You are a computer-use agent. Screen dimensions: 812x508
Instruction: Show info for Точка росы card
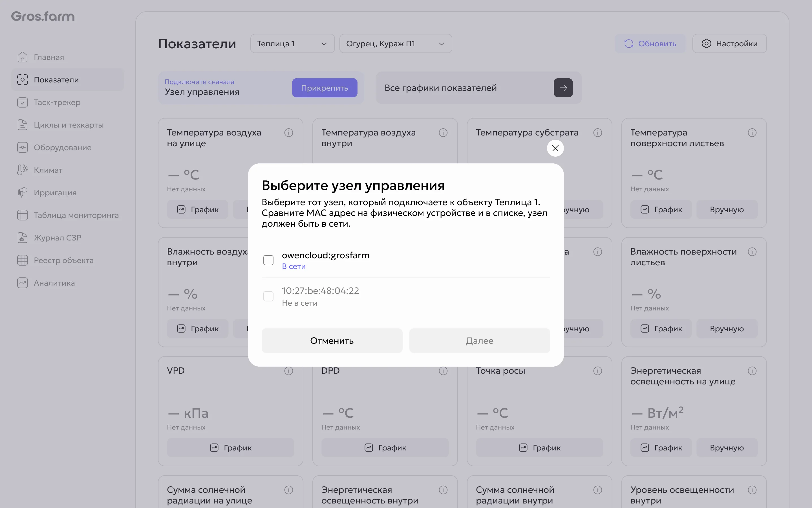pos(598,371)
